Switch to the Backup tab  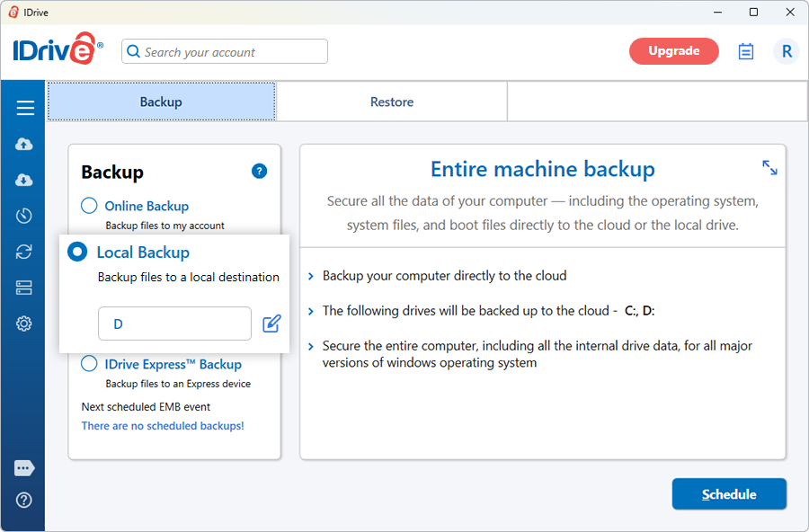coord(162,102)
